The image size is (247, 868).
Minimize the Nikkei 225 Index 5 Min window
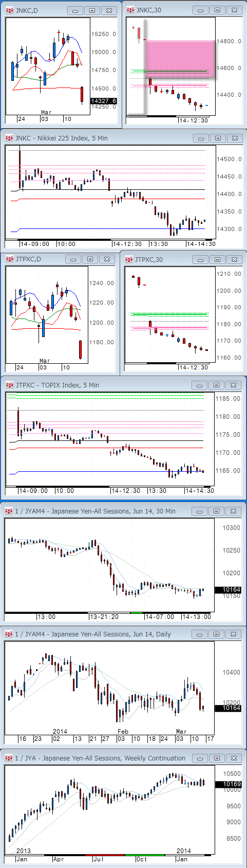tap(201, 138)
